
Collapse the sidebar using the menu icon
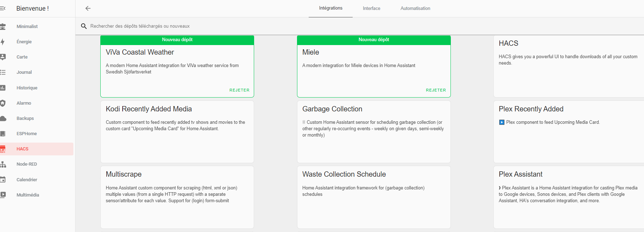[x=2, y=8]
